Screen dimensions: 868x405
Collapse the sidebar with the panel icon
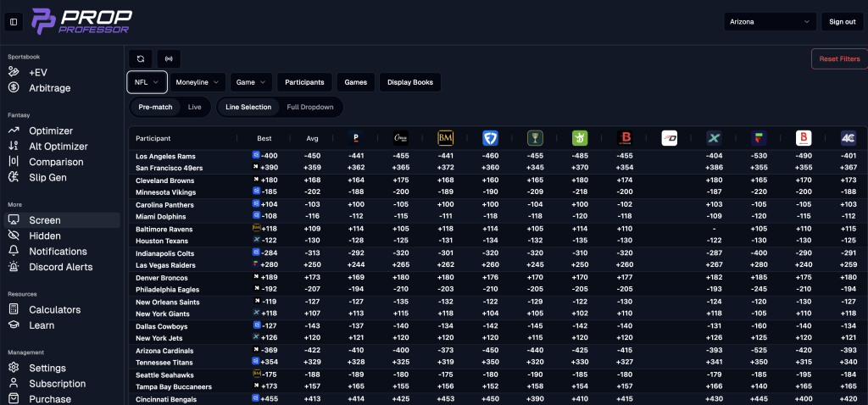pyautogui.click(x=14, y=22)
